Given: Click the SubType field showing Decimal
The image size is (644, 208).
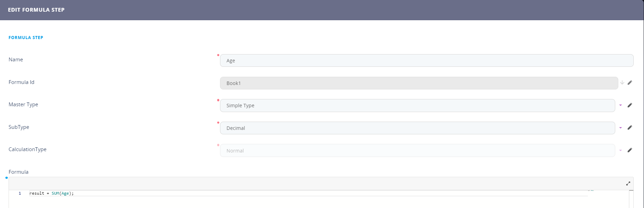Looking at the screenshot, I should (417, 128).
